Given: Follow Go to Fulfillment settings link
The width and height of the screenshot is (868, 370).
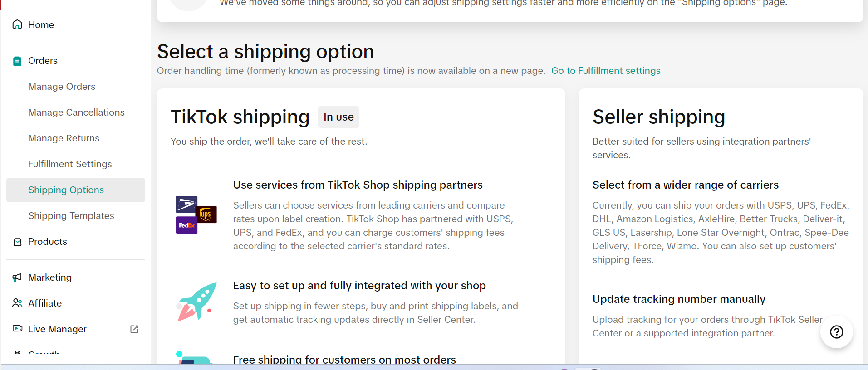Looking at the screenshot, I should pyautogui.click(x=606, y=71).
